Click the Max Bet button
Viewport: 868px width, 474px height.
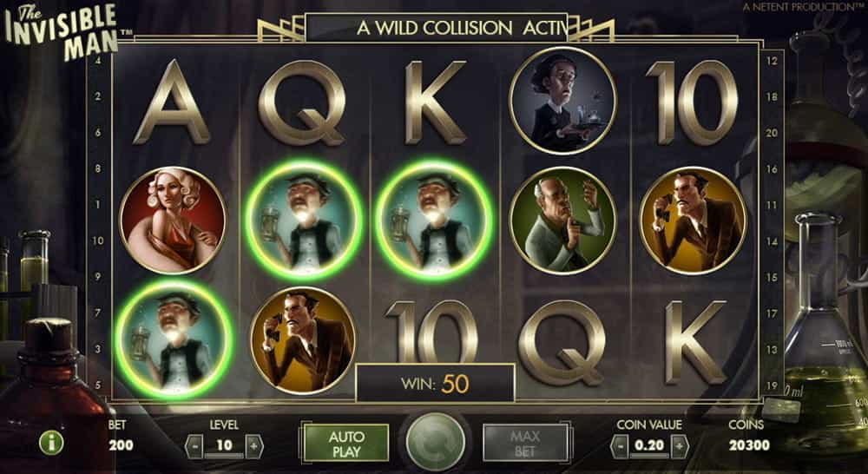click(x=525, y=443)
